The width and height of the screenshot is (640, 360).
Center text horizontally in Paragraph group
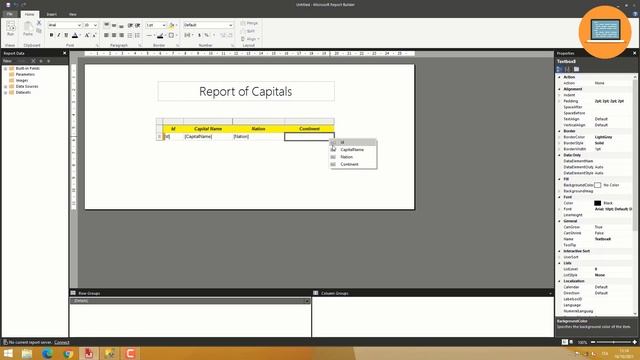[x=114, y=36]
